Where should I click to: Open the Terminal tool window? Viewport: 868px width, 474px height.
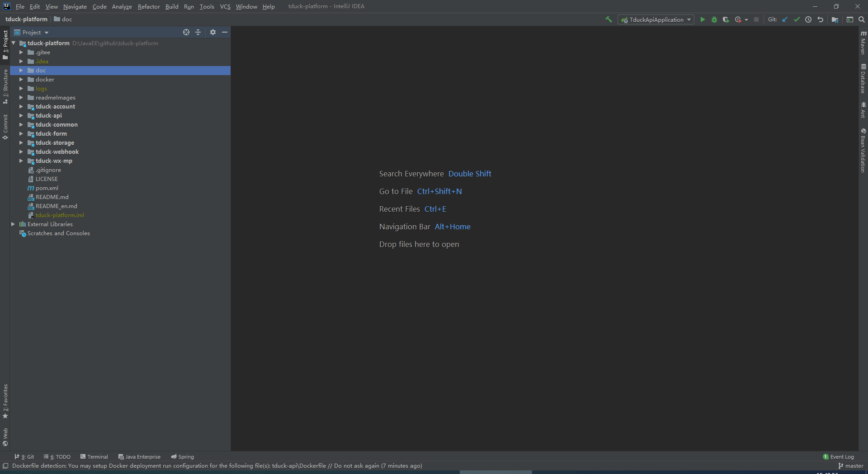[x=94, y=456]
